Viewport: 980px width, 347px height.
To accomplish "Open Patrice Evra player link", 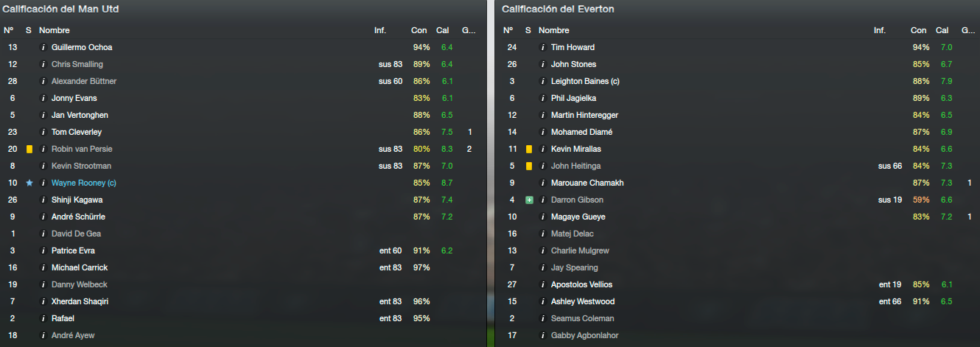I will (x=73, y=250).
